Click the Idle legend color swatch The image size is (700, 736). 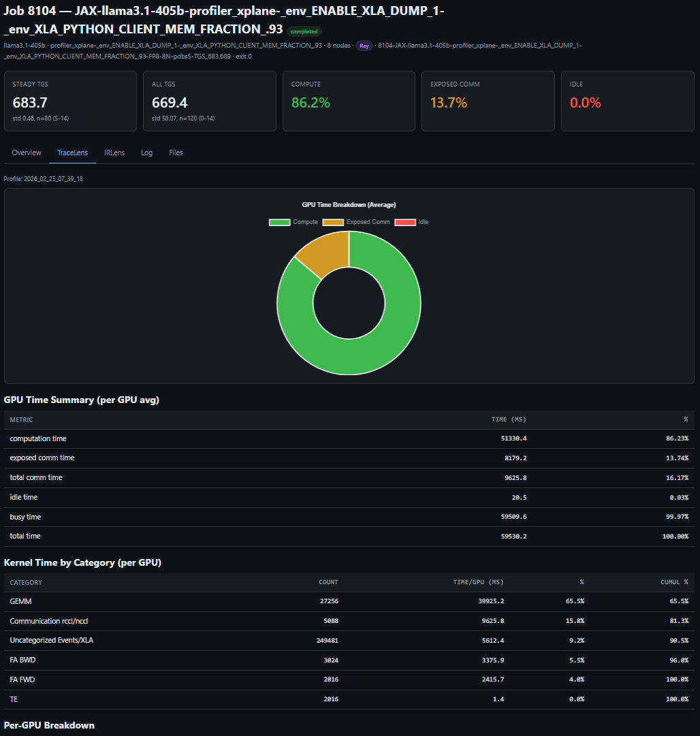[404, 222]
